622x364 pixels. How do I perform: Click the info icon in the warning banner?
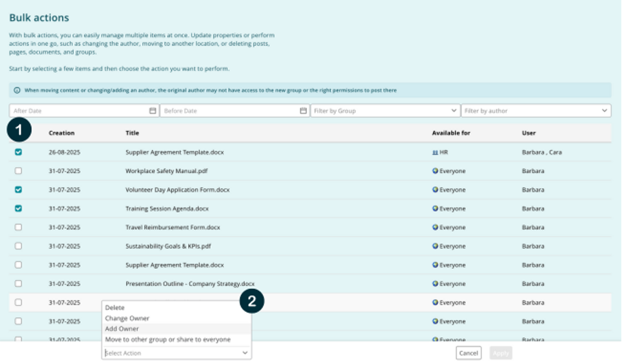(x=17, y=90)
